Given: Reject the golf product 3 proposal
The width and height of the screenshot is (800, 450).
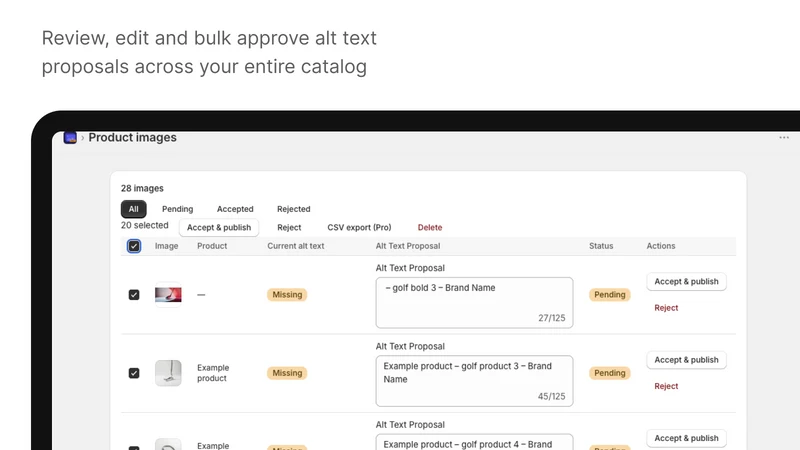Looking at the screenshot, I should point(666,386).
